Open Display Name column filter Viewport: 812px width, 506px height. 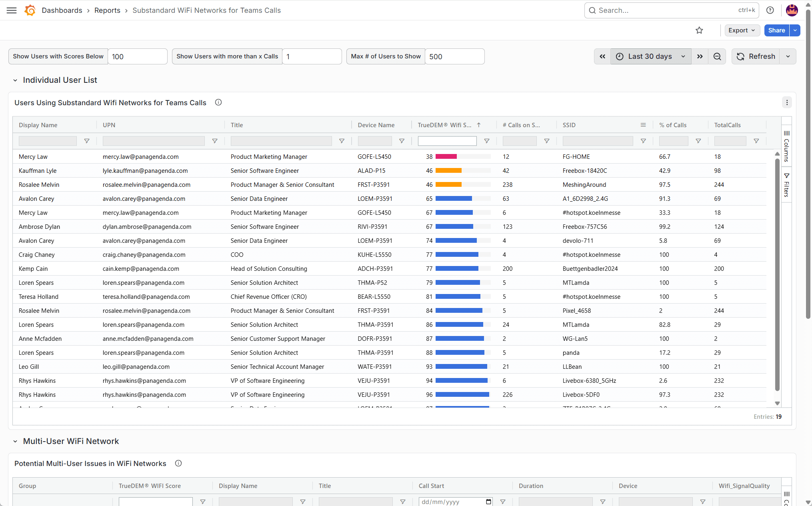(x=87, y=141)
